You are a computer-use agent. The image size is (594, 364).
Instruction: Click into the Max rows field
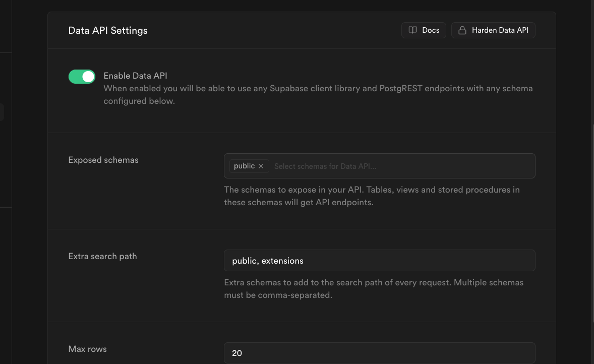[379, 353]
